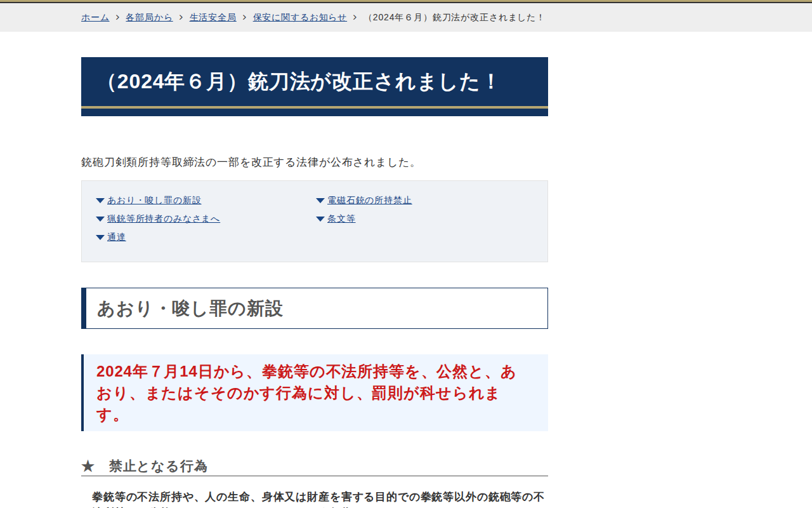This screenshot has height=508, width=812.
Task: Click intro sentence 銃砲刀剣類所持等取締法の一部を改正
Action: 250,163
